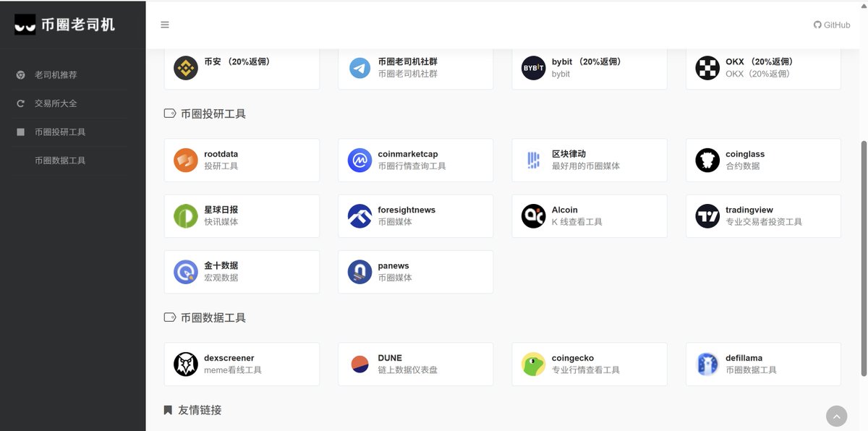The width and height of the screenshot is (868, 431).
Task: Click the 币圈投研工具 sidebar square icon
Action: coord(21,132)
